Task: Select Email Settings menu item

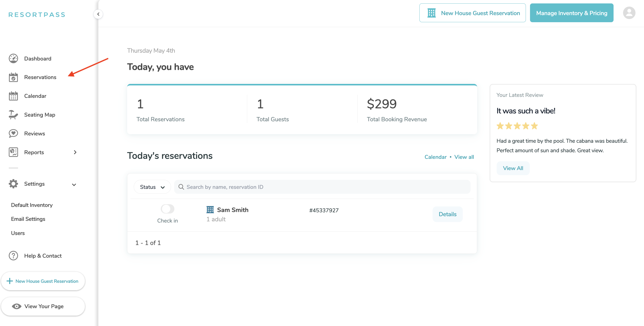Action: click(28, 219)
